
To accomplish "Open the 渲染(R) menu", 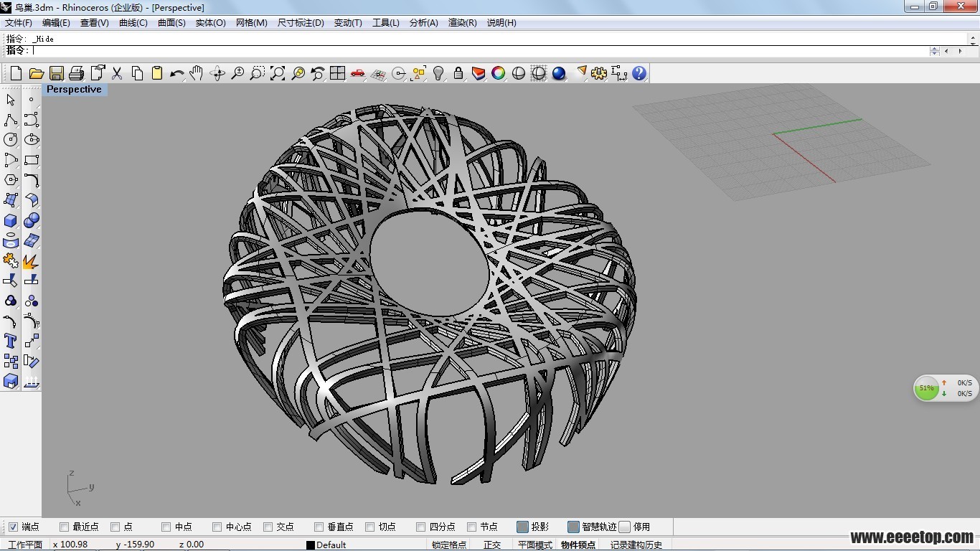I will point(462,23).
